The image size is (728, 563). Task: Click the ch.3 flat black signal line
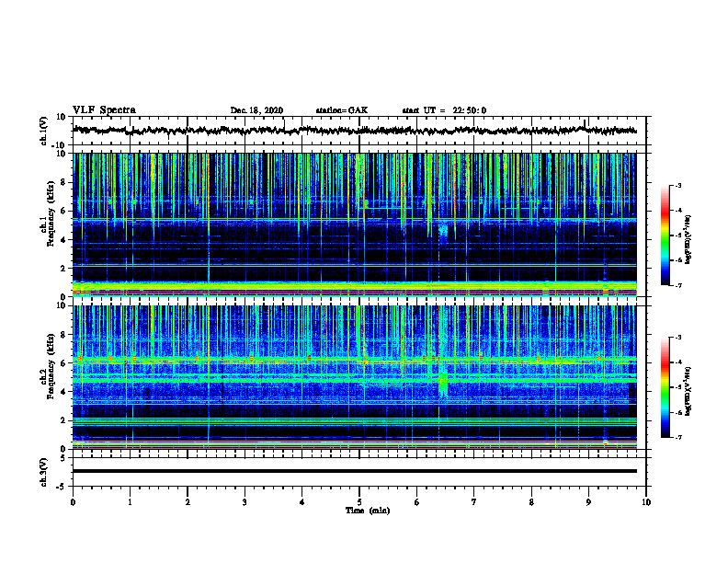pos(354,471)
